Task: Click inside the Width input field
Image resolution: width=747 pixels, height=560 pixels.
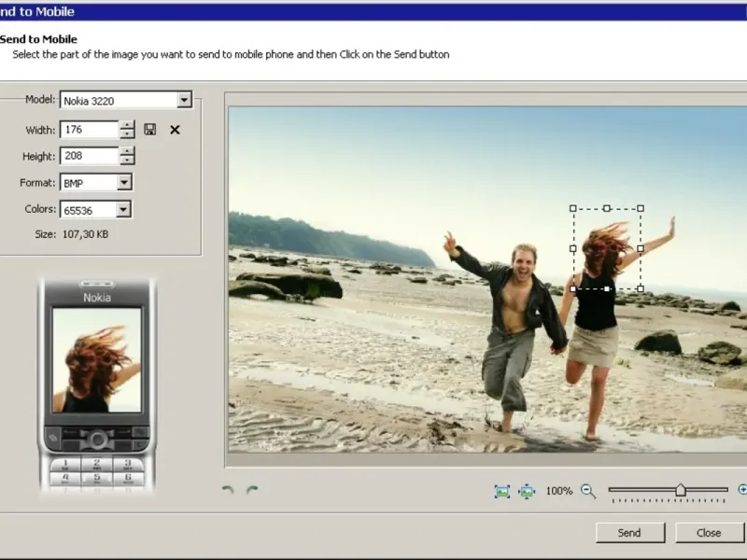Action: 90,130
